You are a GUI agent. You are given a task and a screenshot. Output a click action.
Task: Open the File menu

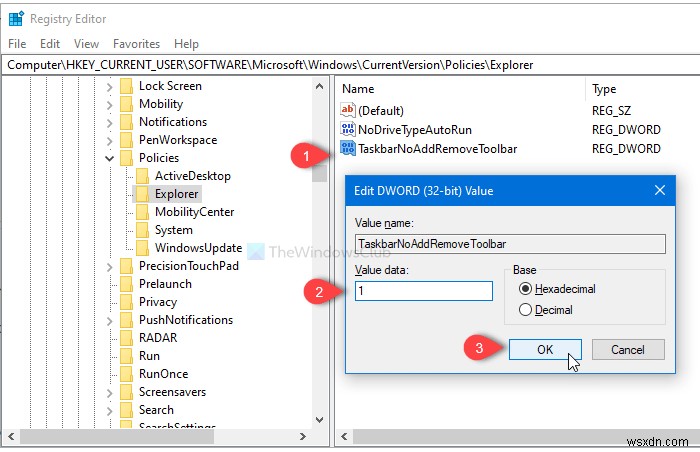17,44
